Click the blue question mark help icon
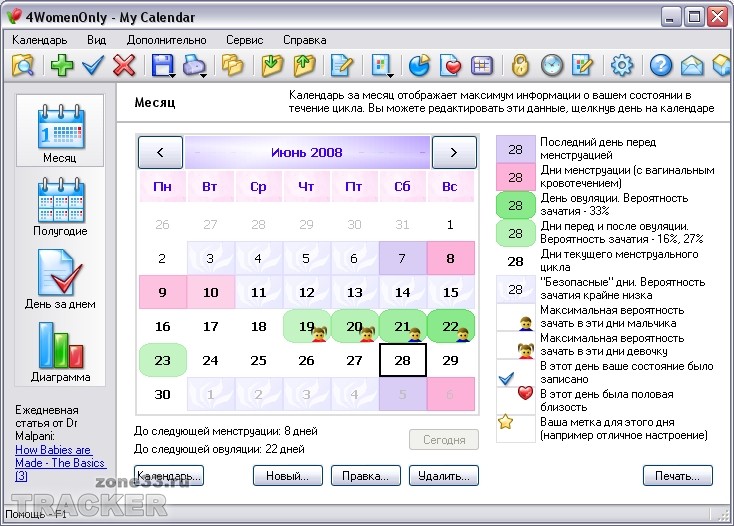Image resolution: width=734 pixels, height=526 pixels. click(x=661, y=65)
